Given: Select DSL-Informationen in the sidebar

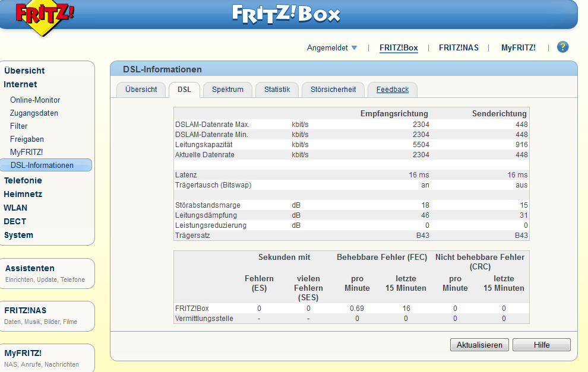Looking at the screenshot, I should pyautogui.click(x=46, y=165).
